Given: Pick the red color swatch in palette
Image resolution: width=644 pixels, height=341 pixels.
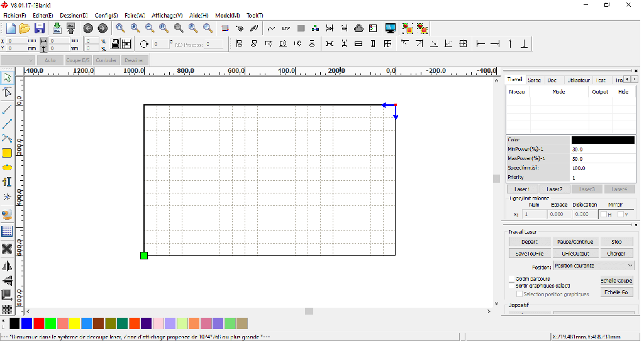Looking at the screenshot, I should 38,323.
